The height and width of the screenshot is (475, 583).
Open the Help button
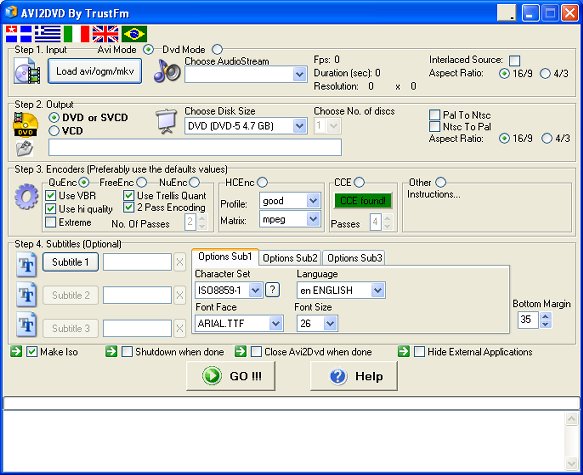354,376
